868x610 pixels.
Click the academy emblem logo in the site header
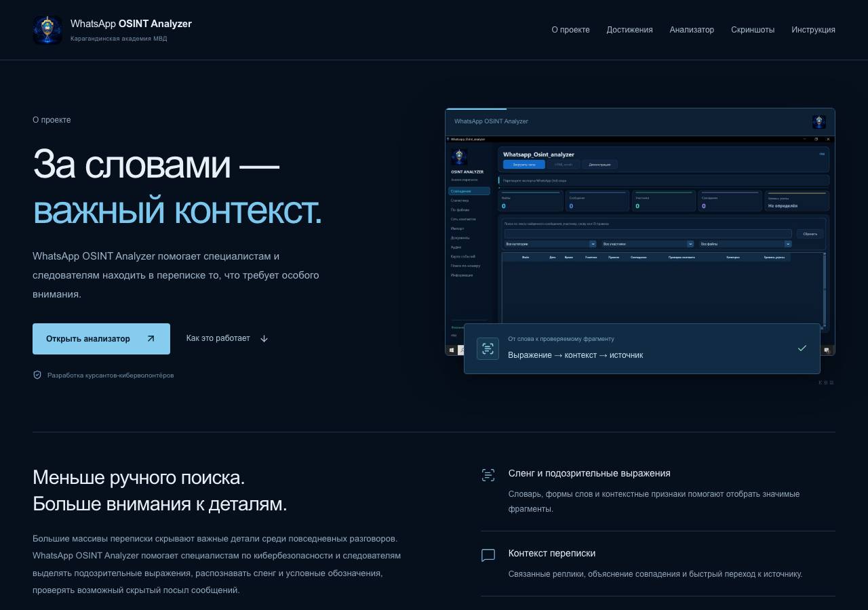pyautogui.click(x=47, y=30)
